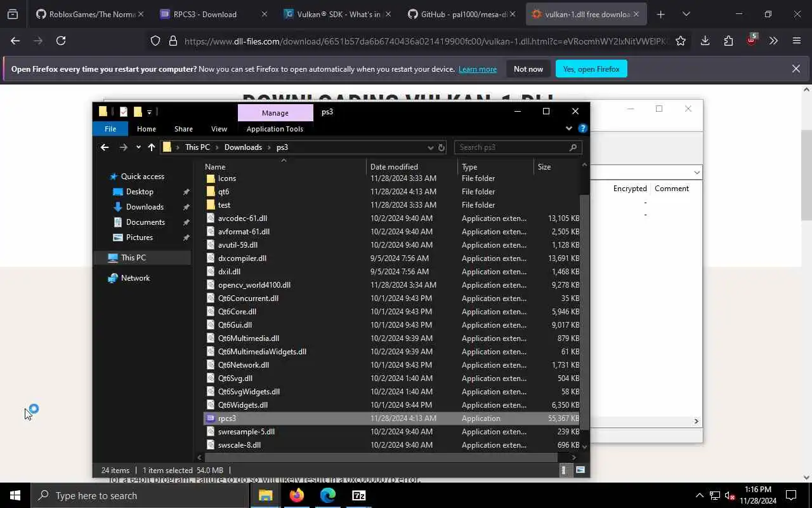The image size is (812, 508).
Task: Expand the Explorer ribbon chevron
Action: [568, 128]
